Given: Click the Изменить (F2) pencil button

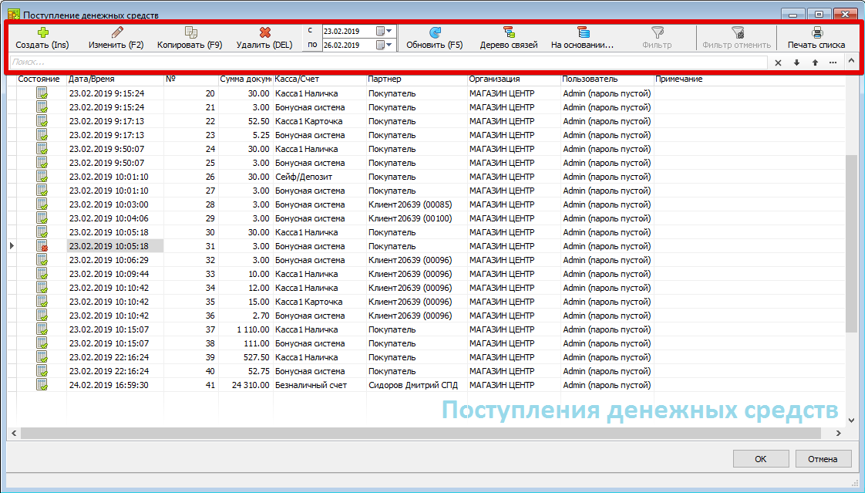Looking at the screenshot, I should 116,39.
